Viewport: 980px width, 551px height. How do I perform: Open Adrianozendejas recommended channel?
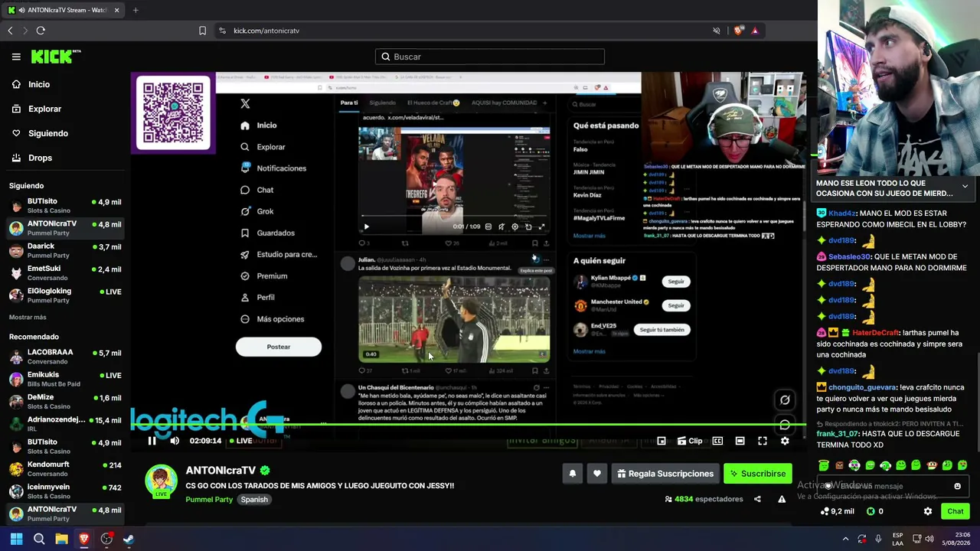pos(64,424)
